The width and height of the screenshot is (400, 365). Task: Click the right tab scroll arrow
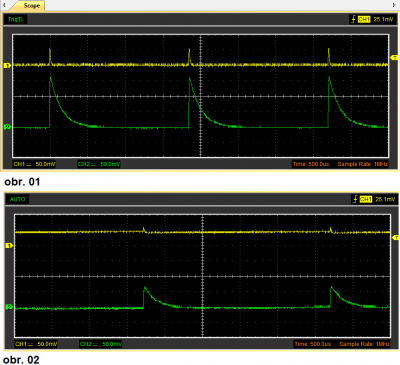(394, 5)
